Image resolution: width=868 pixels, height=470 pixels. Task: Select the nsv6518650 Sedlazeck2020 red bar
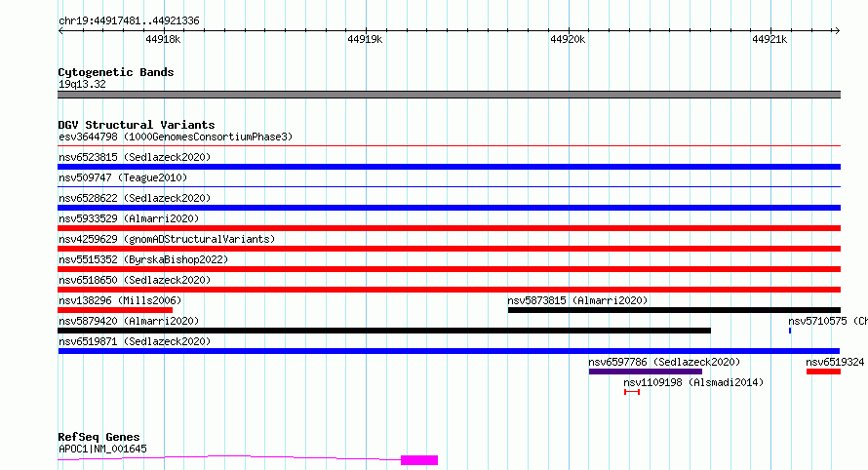(x=449, y=290)
